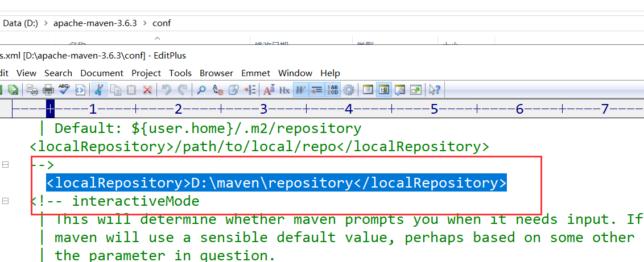Click the Cut scissors icon
This screenshot has height=262, width=644.
pos(99,90)
